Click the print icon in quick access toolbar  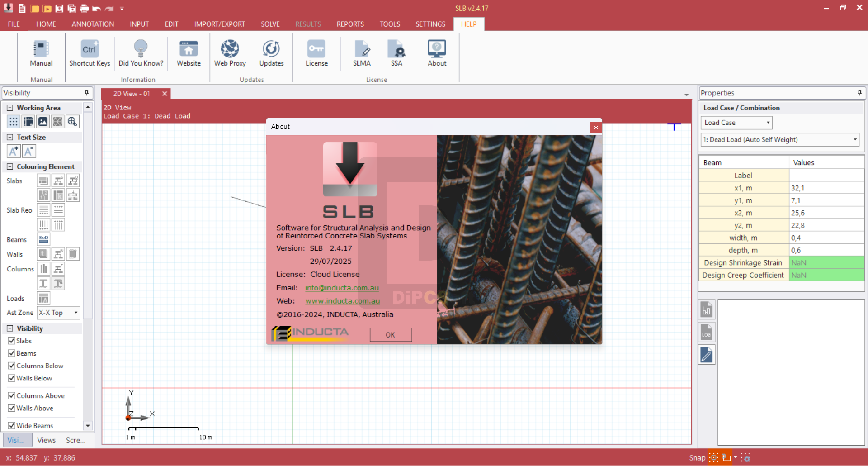point(84,8)
